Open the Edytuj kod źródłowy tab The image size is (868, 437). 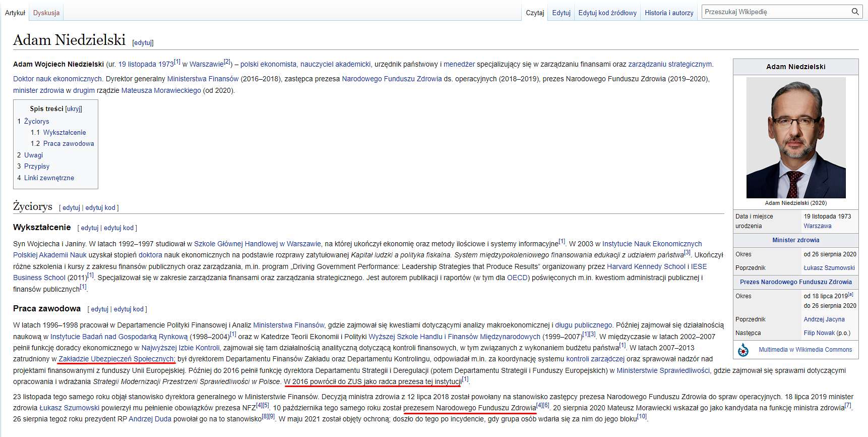[x=607, y=13]
